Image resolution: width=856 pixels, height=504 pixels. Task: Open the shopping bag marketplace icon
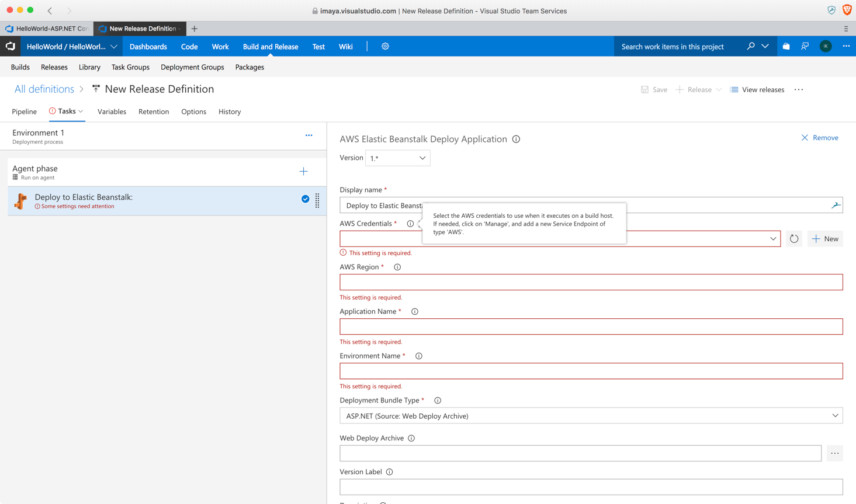(786, 46)
